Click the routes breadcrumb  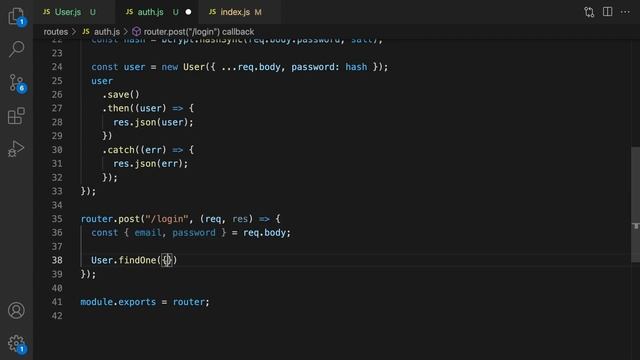[x=56, y=32]
